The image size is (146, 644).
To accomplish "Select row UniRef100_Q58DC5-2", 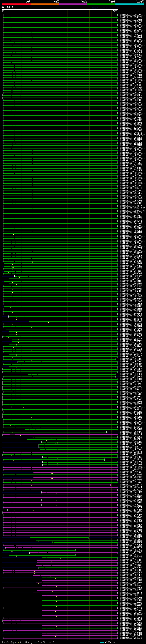I will (132, 135).
